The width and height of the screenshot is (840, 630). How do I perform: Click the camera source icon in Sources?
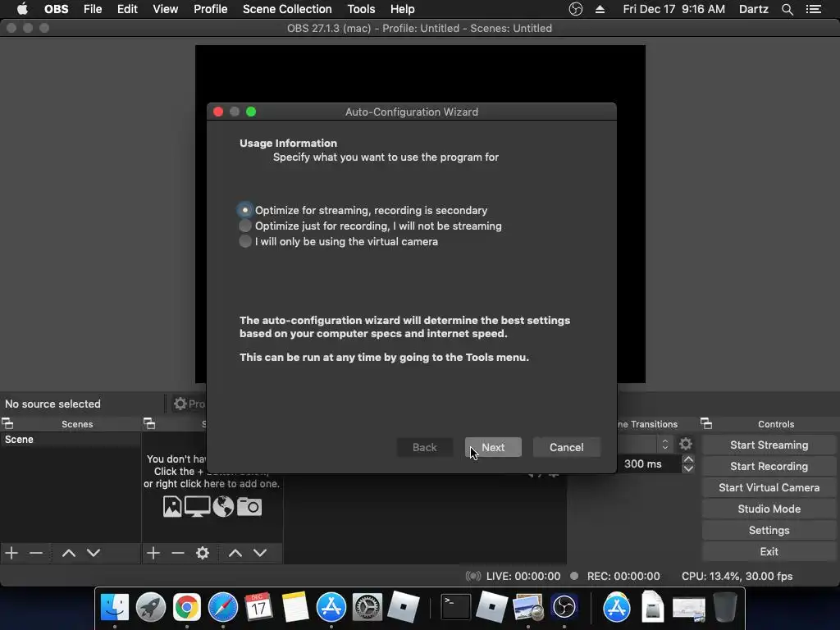point(249,506)
